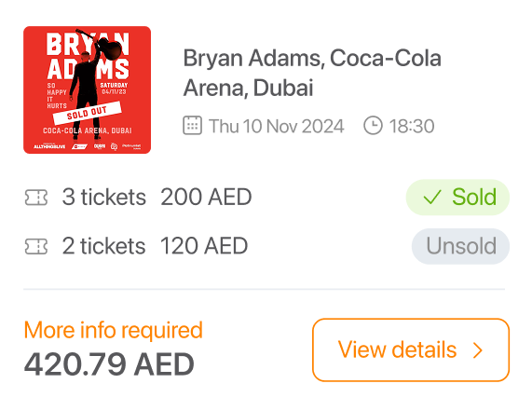The height and width of the screenshot is (411, 532).
Task: Select the 2 tickets listing row
Action: pos(266,246)
